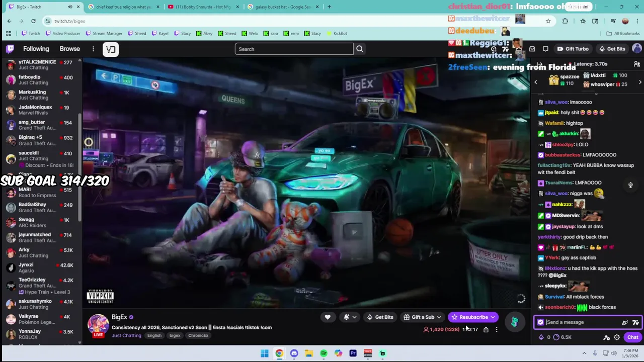Image resolution: width=644 pixels, height=362 pixels.
Task: Mute the BigEx Twitch tab audio
Action: tap(70, 7)
